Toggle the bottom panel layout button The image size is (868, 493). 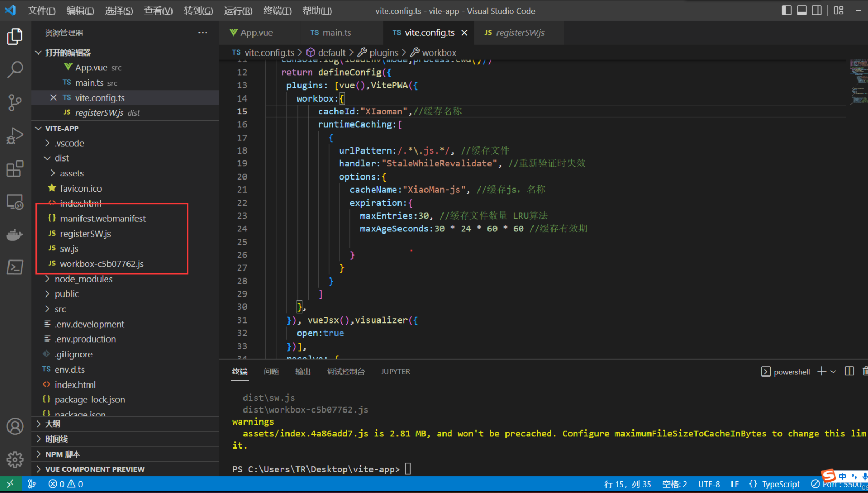point(802,11)
